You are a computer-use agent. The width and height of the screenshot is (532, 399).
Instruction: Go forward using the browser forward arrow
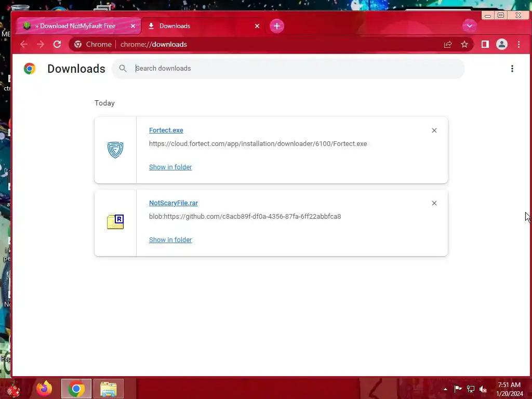coord(41,45)
